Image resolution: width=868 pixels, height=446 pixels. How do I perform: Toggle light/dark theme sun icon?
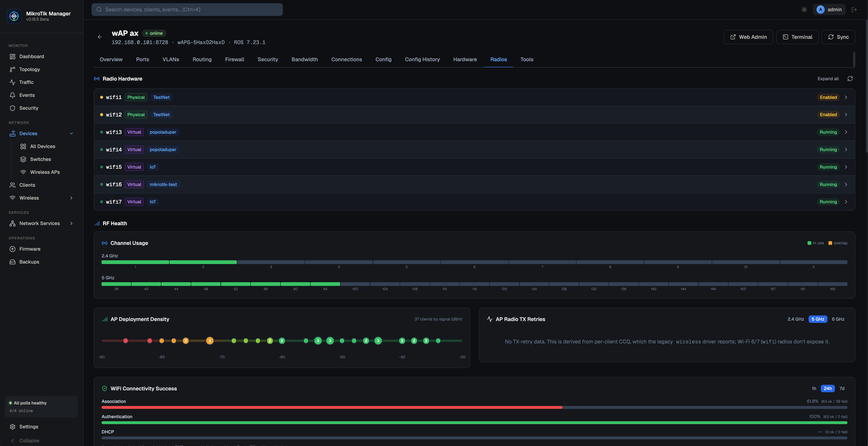click(804, 9)
